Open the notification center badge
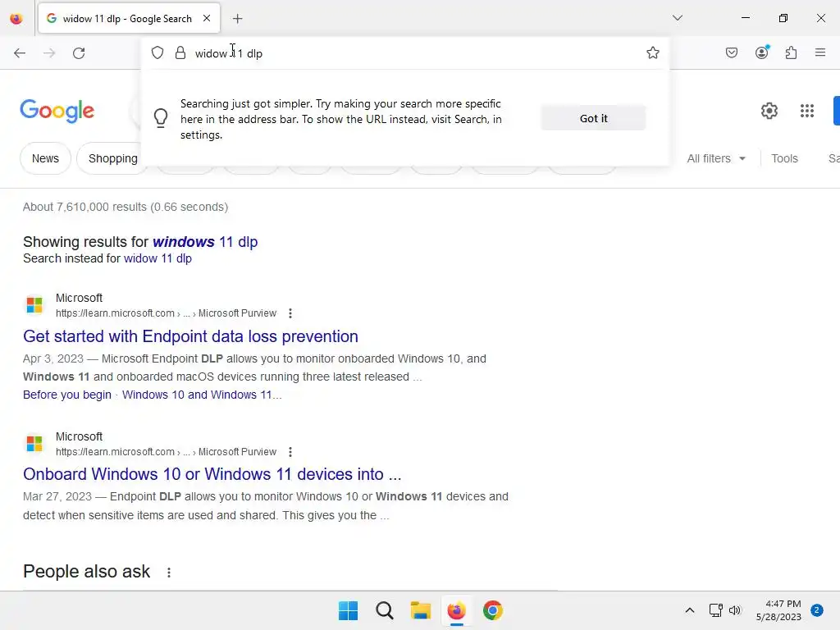The width and height of the screenshot is (840, 630). [817, 610]
